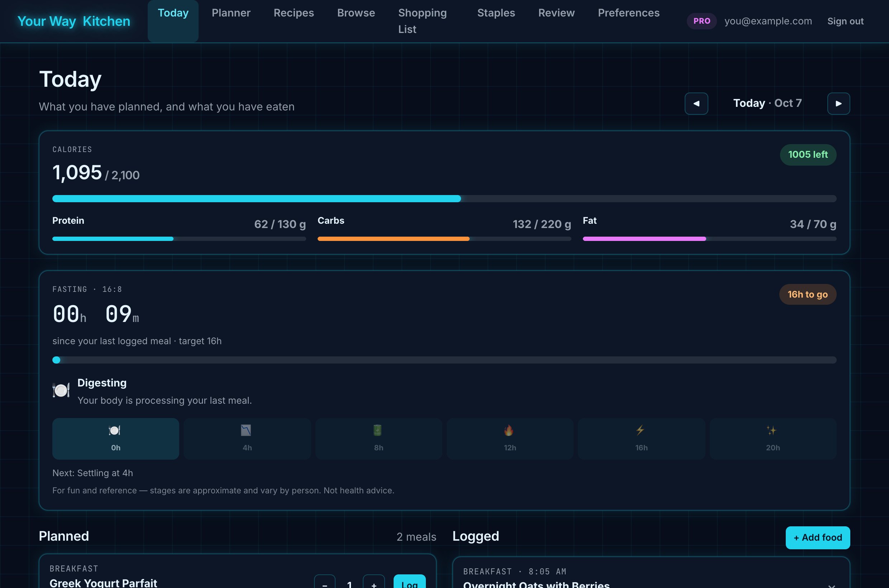Open Shopping List page
Image resolution: width=889 pixels, height=588 pixels.
coord(423,21)
